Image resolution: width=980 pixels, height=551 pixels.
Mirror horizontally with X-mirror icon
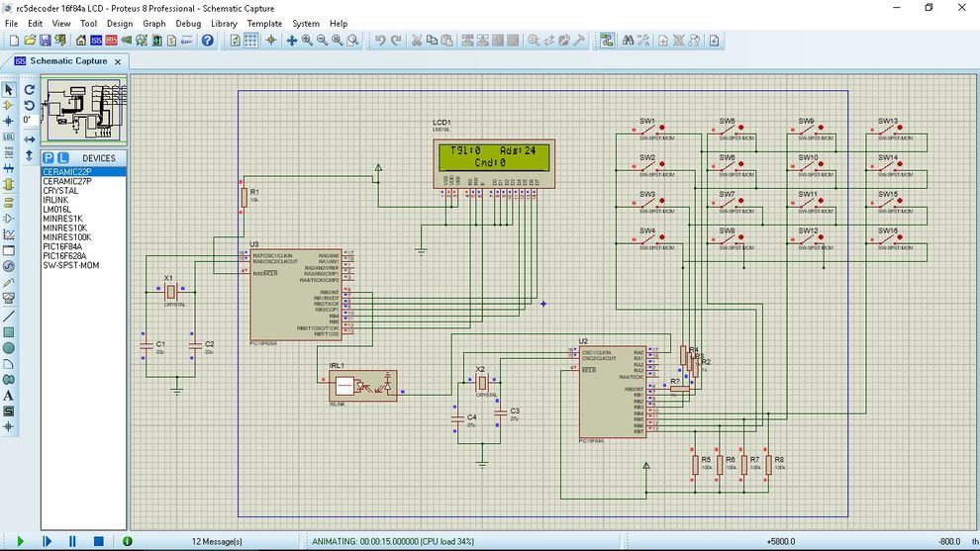tap(30, 139)
